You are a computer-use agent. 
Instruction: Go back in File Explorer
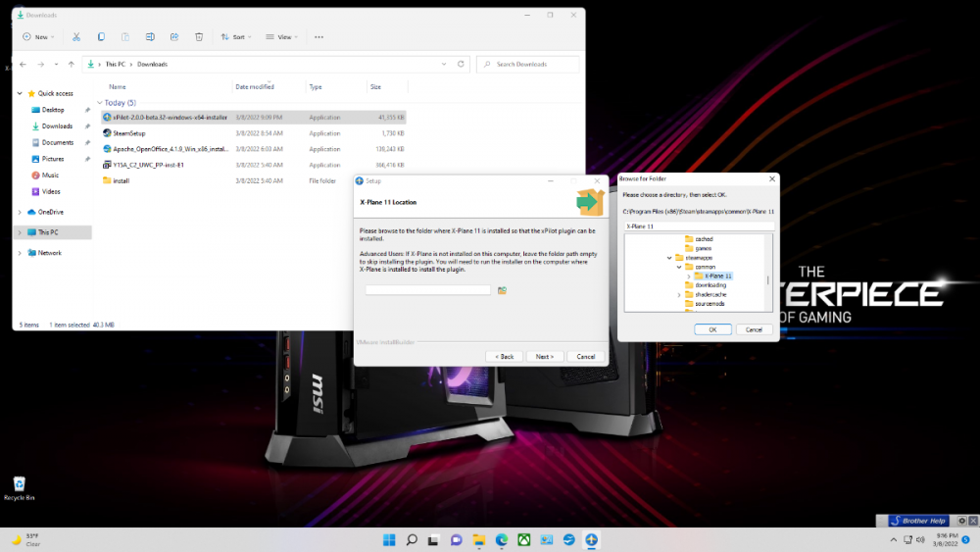click(x=24, y=64)
